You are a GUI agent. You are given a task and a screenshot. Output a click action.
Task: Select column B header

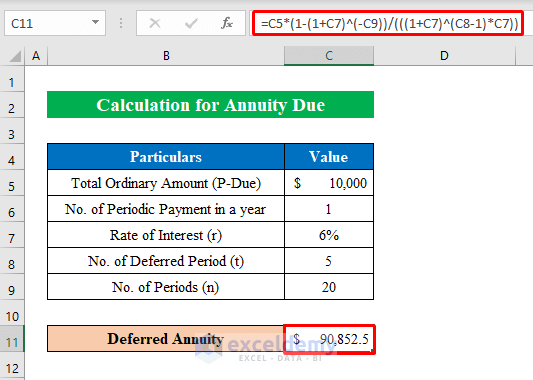click(x=166, y=56)
